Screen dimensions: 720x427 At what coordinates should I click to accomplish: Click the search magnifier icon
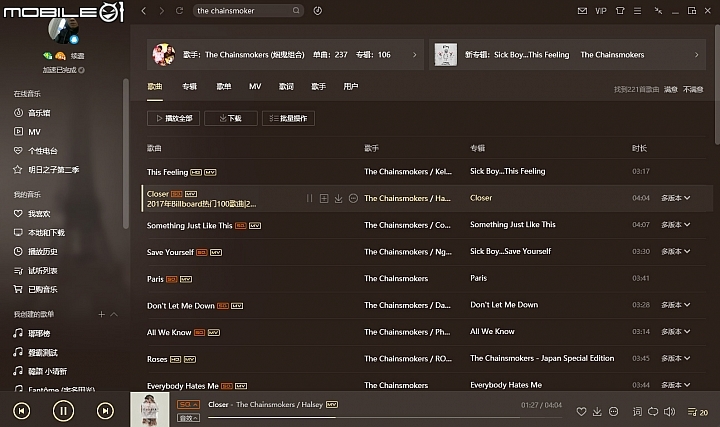coord(296,11)
